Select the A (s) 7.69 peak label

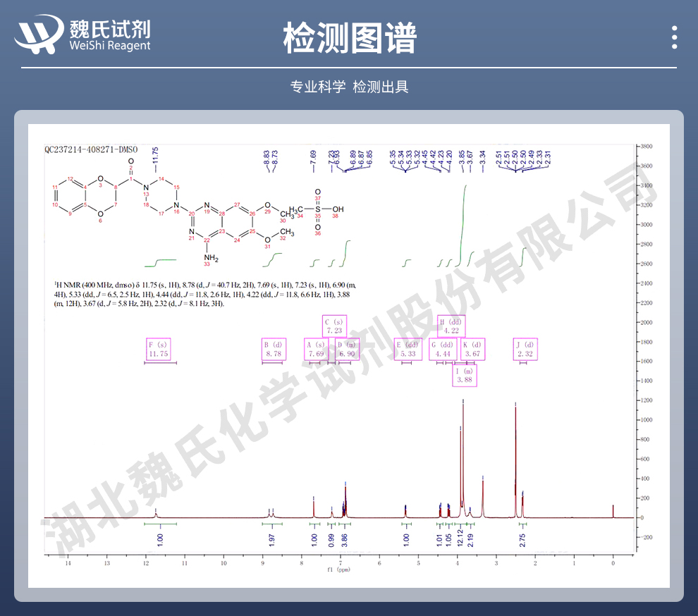pyautogui.click(x=316, y=350)
